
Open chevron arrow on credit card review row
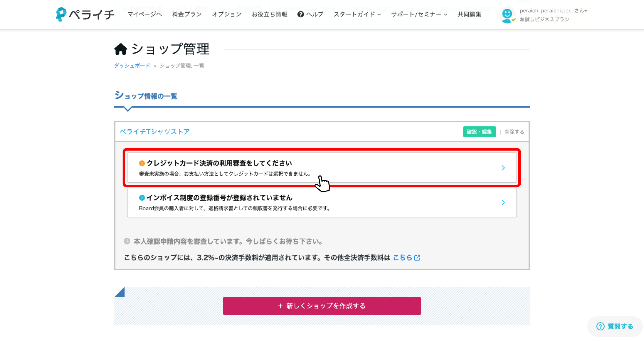click(x=503, y=168)
